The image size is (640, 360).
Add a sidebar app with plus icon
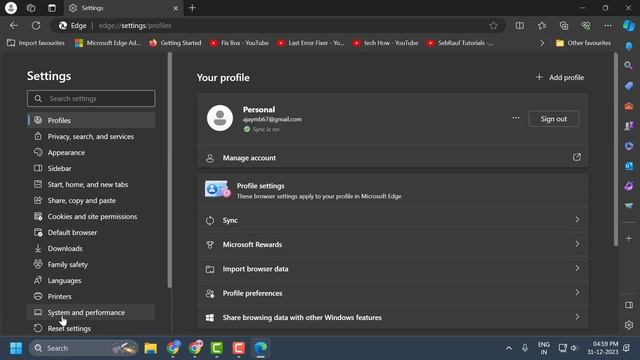629,238
